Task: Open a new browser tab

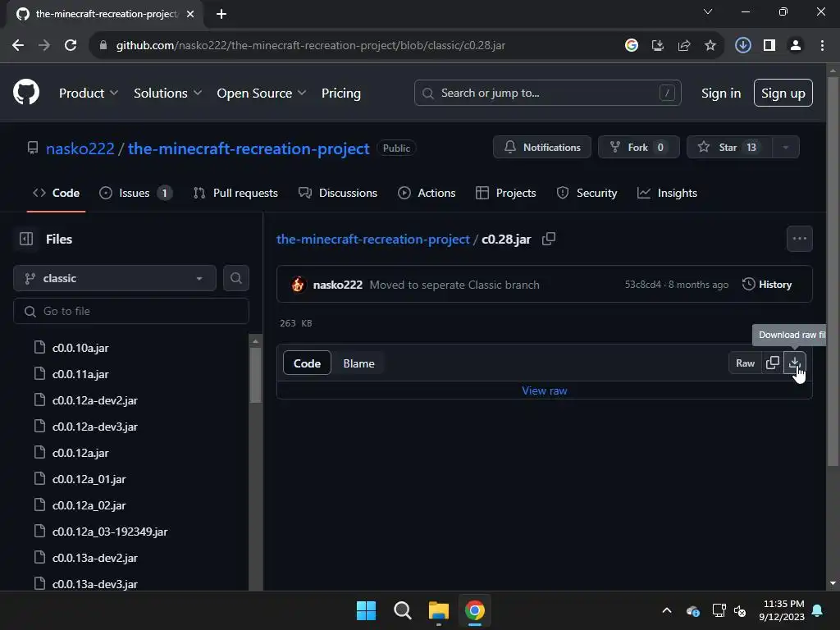Action: [x=221, y=14]
